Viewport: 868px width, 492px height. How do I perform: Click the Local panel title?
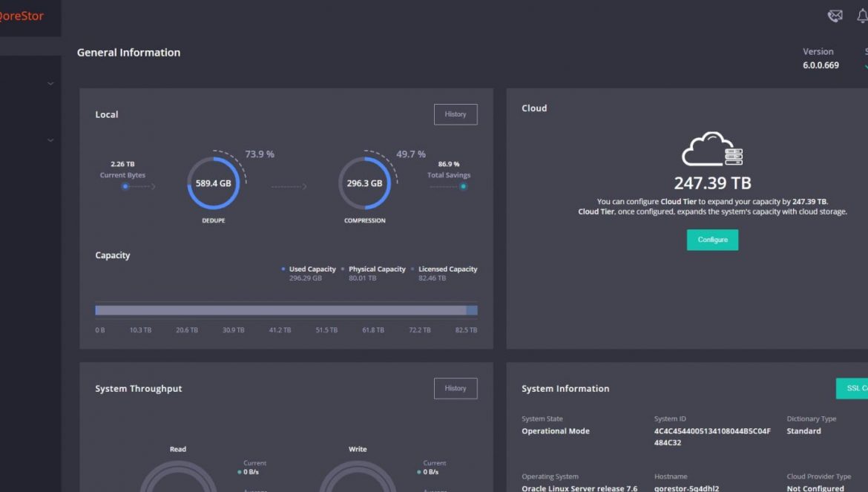(106, 114)
